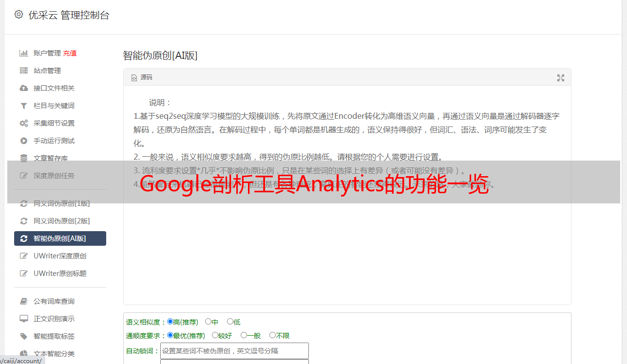This screenshot has width=627, height=364.
Task: Open UWriter原创标题 menu item
Action: pyautogui.click(x=60, y=273)
